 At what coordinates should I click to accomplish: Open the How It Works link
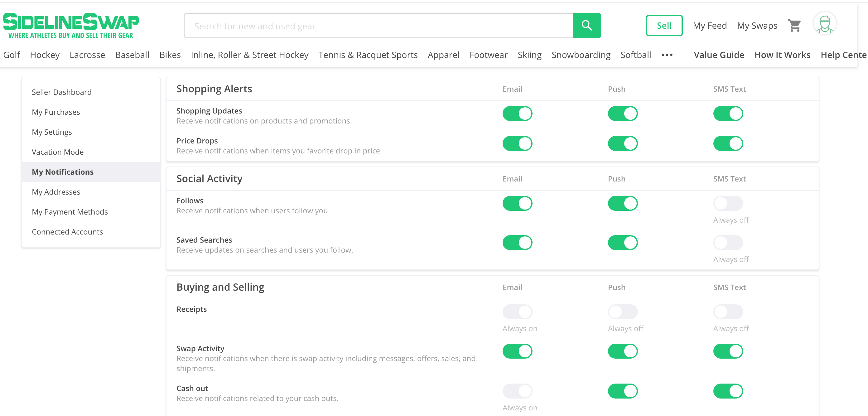coord(782,55)
